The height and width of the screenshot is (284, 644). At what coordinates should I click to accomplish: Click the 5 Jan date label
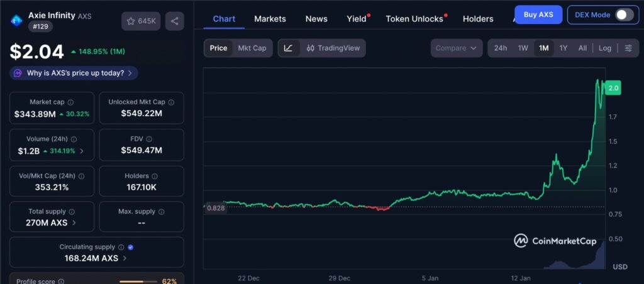point(430,278)
